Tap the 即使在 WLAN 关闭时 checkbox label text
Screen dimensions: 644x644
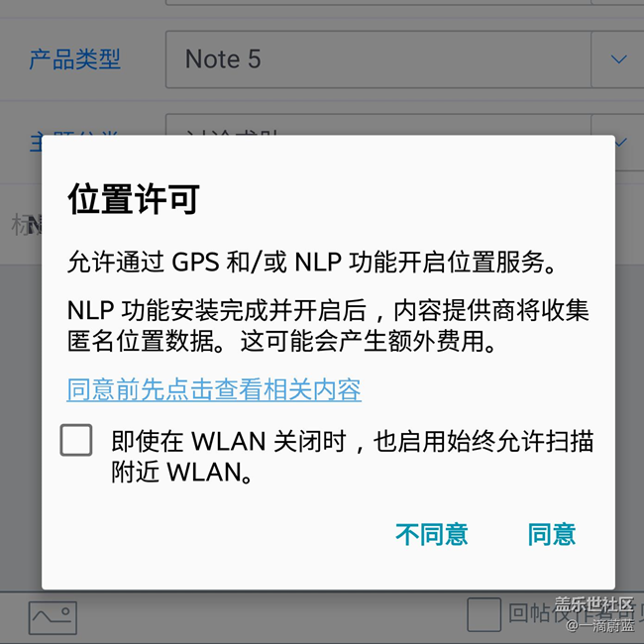click(353, 457)
